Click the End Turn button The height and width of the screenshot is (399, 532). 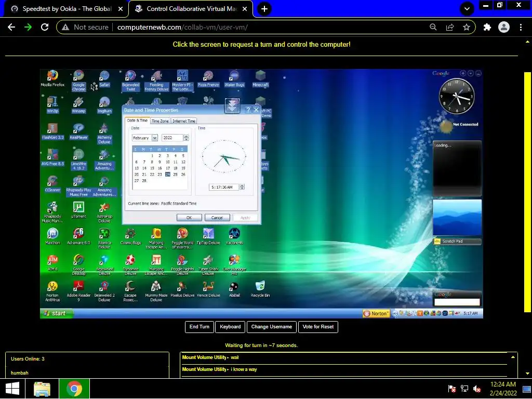coord(199,327)
